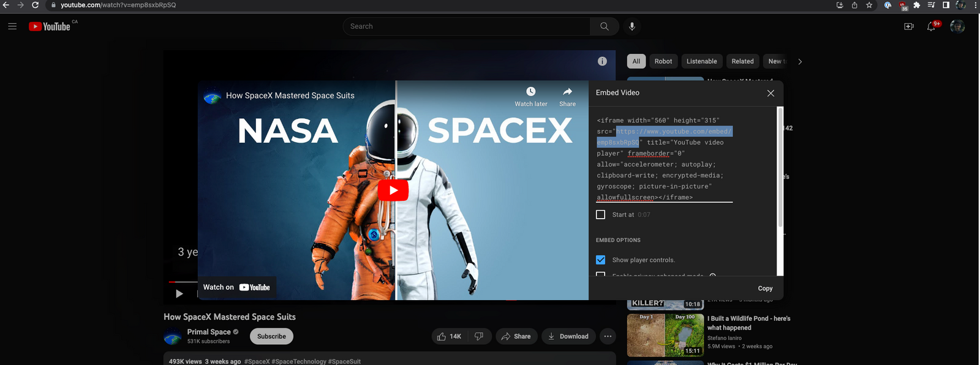Open the Create video camera icon
This screenshot has width=980, height=365.
(x=909, y=26)
